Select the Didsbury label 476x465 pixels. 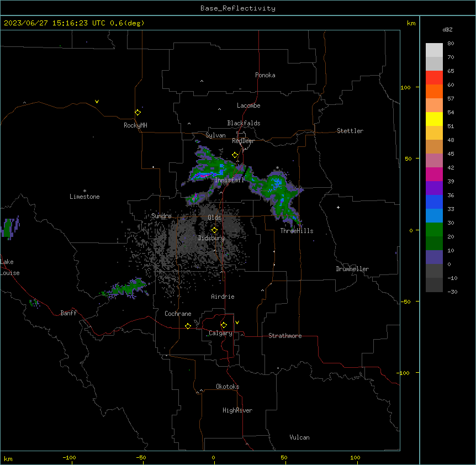[x=211, y=238]
